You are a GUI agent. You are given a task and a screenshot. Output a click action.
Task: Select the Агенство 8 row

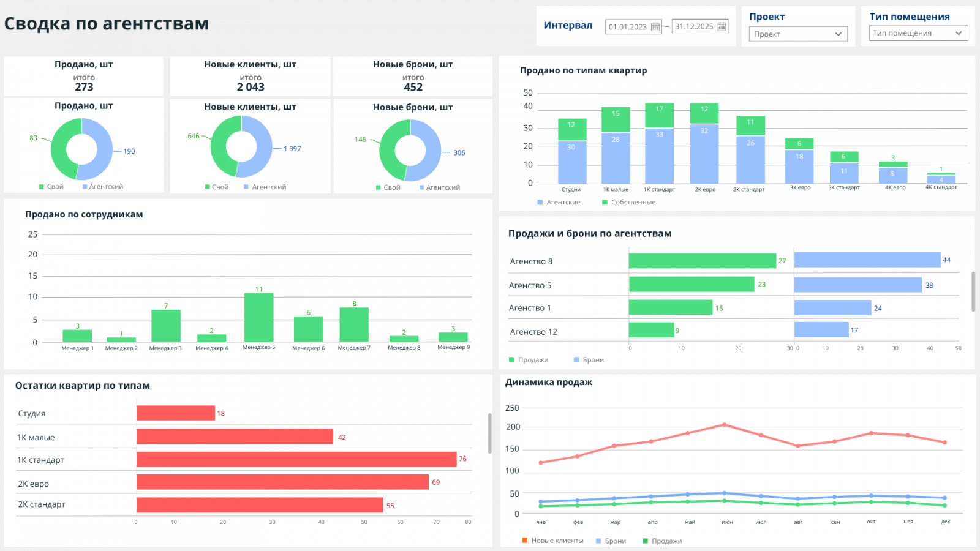(734, 261)
